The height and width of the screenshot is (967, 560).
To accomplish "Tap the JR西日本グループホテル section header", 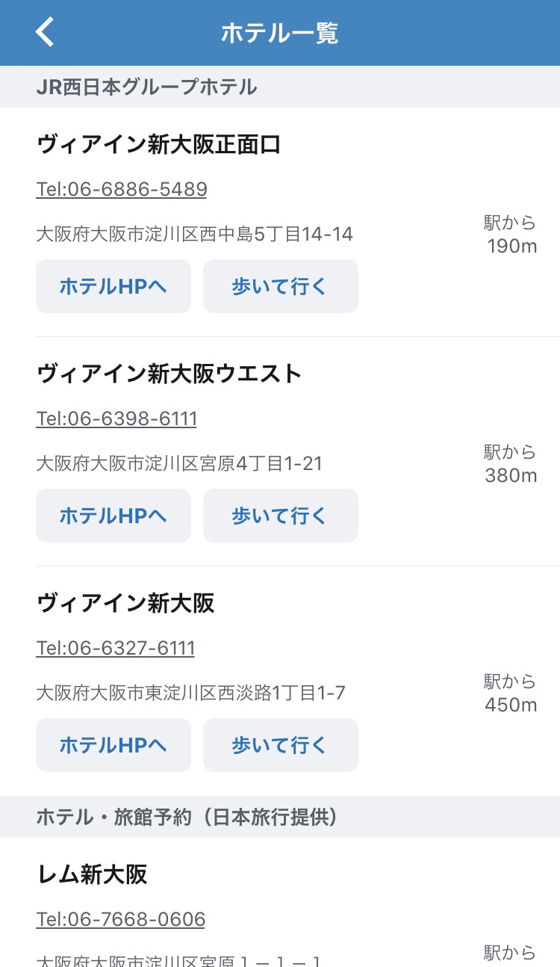I will [x=146, y=87].
